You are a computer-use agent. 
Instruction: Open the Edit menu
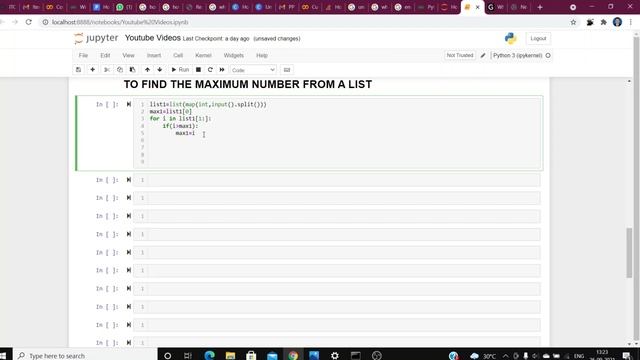point(105,56)
